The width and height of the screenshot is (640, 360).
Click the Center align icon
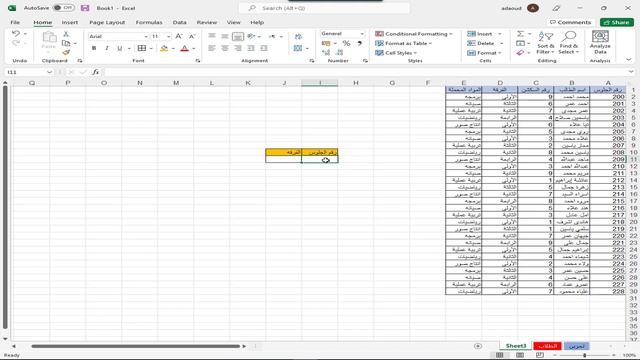point(224,48)
